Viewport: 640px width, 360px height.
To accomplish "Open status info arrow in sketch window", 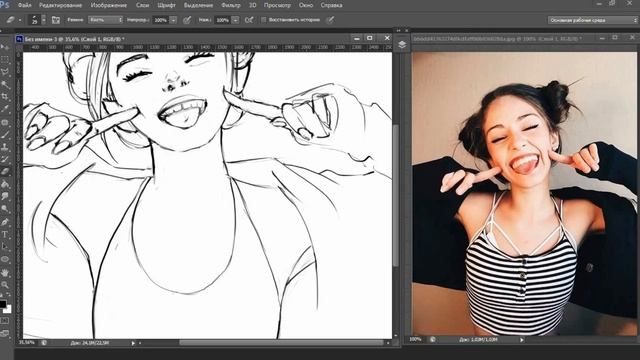I will [133, 343].
